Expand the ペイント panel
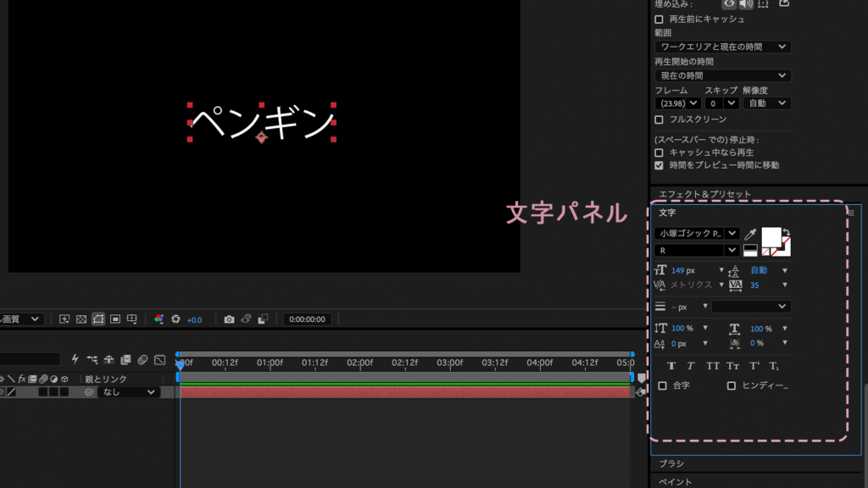This screenshot has width=868, height=488. tap(676, 482)
